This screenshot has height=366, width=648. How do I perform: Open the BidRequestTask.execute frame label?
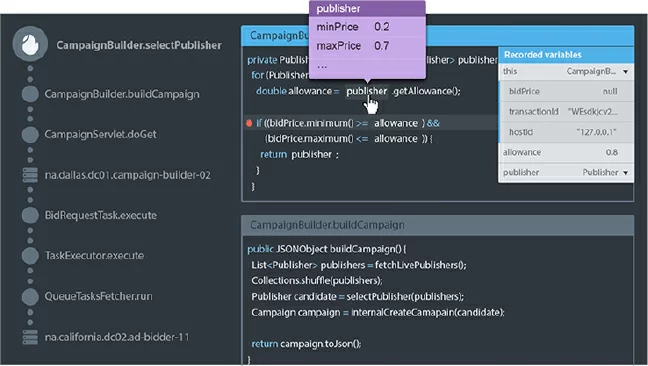[100, 215]
